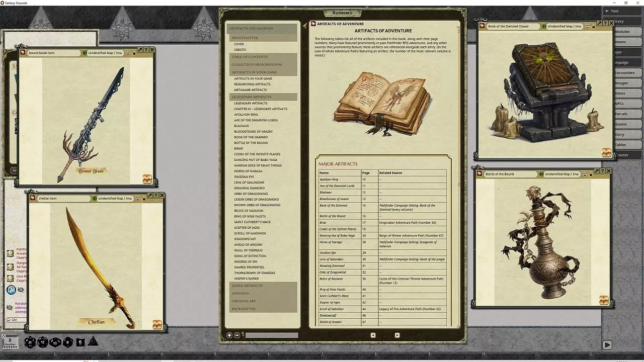Toggle ID status on Bottle of the Bound image
644x362 pixels.
point(542,174)
